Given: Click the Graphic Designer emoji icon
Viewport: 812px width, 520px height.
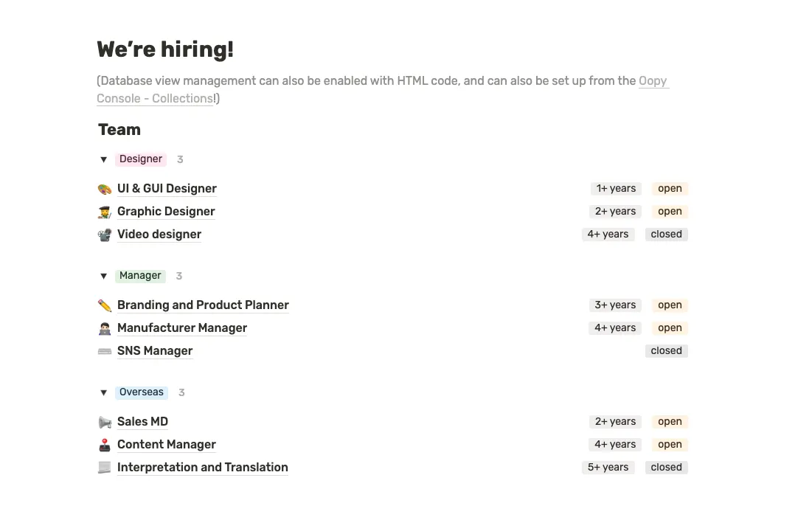Looking at the screenshot, I should [x=105, y=212].
